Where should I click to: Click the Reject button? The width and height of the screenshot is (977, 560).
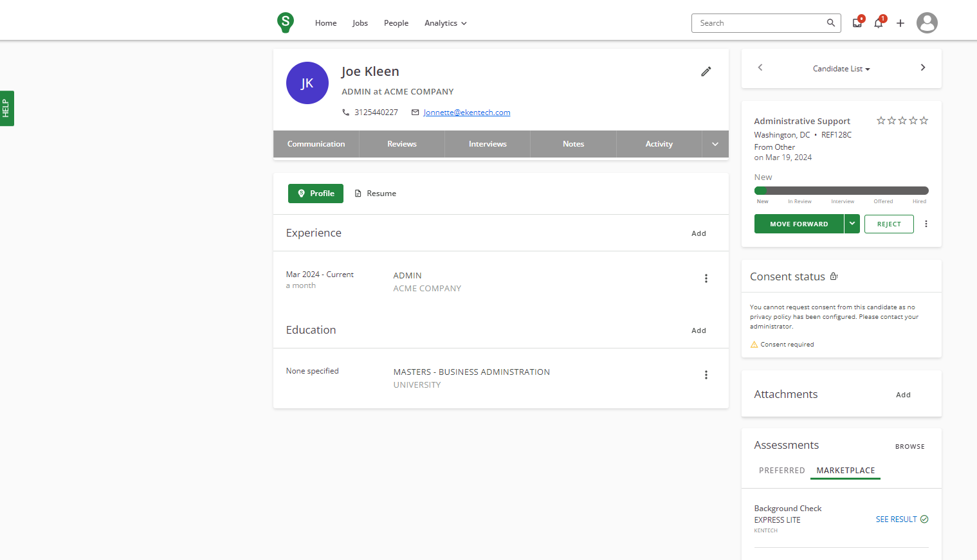tap(889, 224)
